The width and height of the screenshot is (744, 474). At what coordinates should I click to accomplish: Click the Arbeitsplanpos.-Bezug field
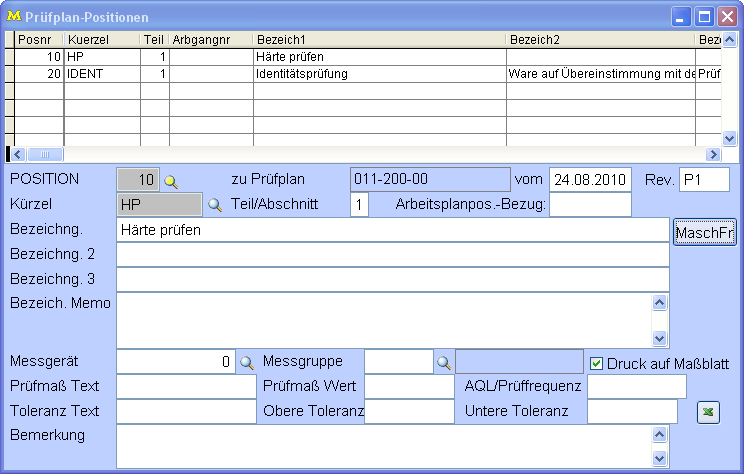590,204
